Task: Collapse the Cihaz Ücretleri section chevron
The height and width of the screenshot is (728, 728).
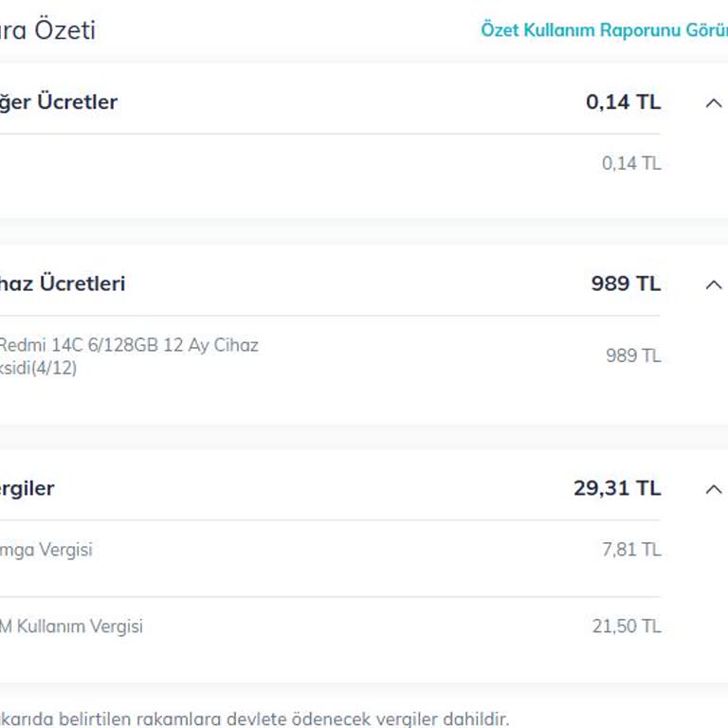Action: [714, 284]
